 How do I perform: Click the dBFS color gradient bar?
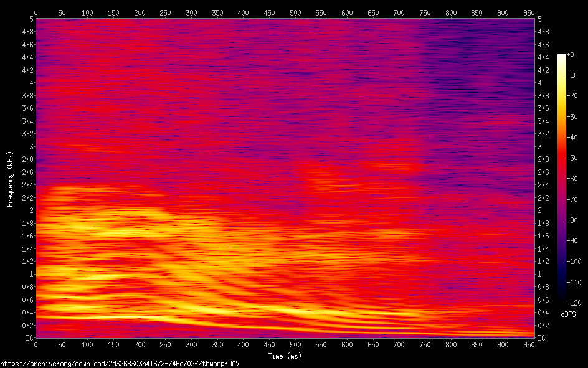coord(562,178)
